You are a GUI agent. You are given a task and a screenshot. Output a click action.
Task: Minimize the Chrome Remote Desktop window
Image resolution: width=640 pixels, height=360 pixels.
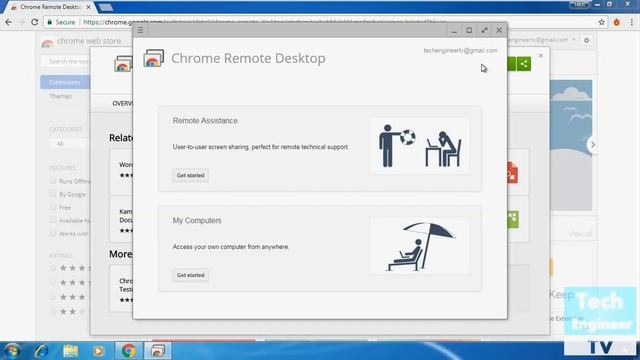click(x=454, y=30)
